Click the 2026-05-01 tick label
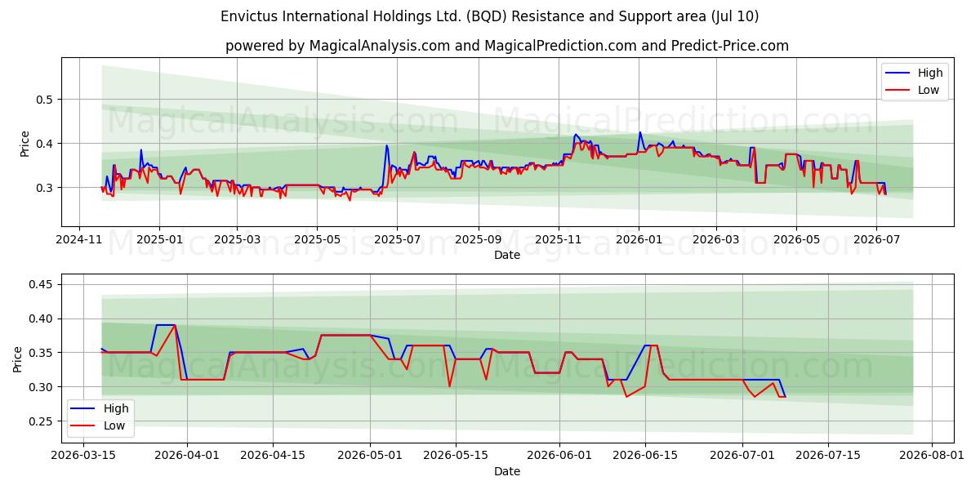The height and width of the screenshot is (490, 980). [x=370, y=457]
